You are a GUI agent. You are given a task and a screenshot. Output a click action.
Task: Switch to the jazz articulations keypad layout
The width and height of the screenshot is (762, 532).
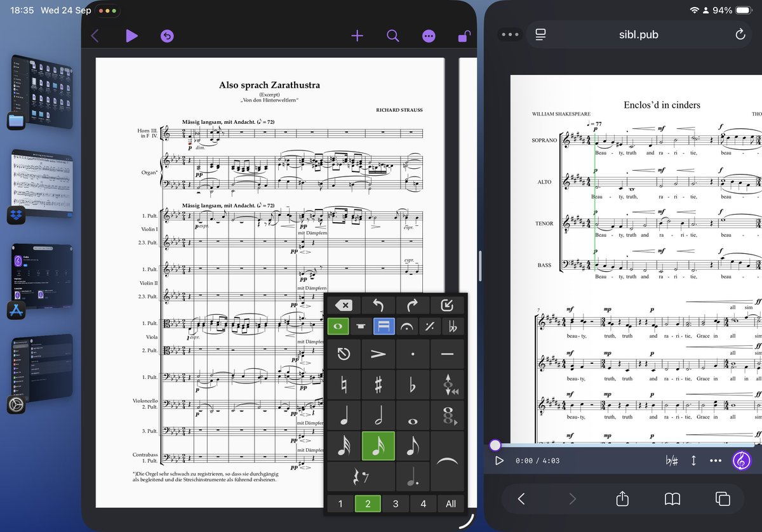click(x=429, y=326)
